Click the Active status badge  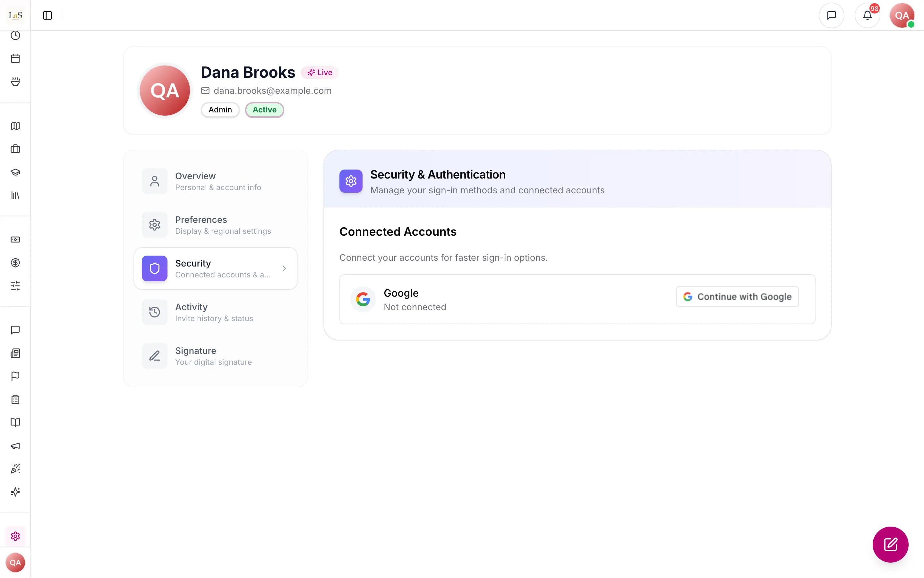[x=265, y=110]
